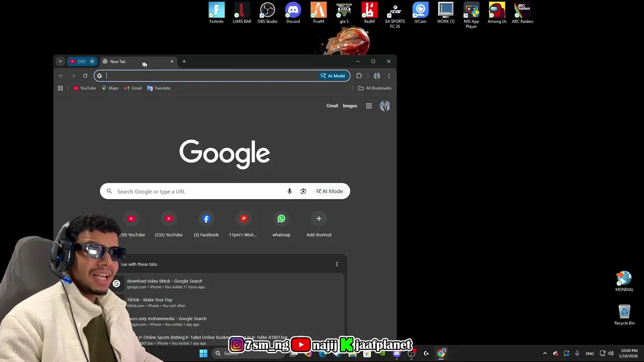The height and width of the screenshot is (362, 644).
Task: Open the LIARS BAR desktop icon
Action: pyautogui.click(x=242, y=13)
